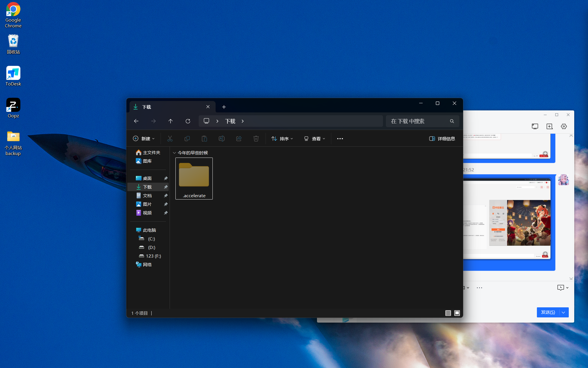Go up one folder level
The image size is (588, 368).
171,121
